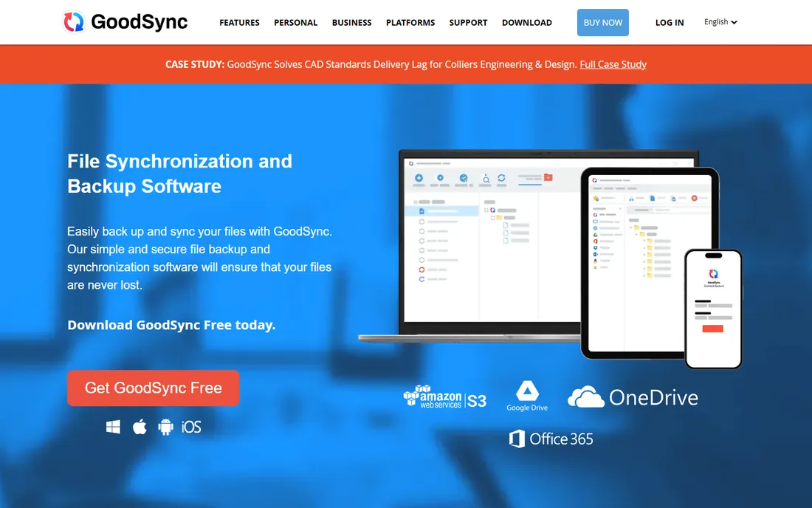Click the phone app screenshot image

point(713,309)
